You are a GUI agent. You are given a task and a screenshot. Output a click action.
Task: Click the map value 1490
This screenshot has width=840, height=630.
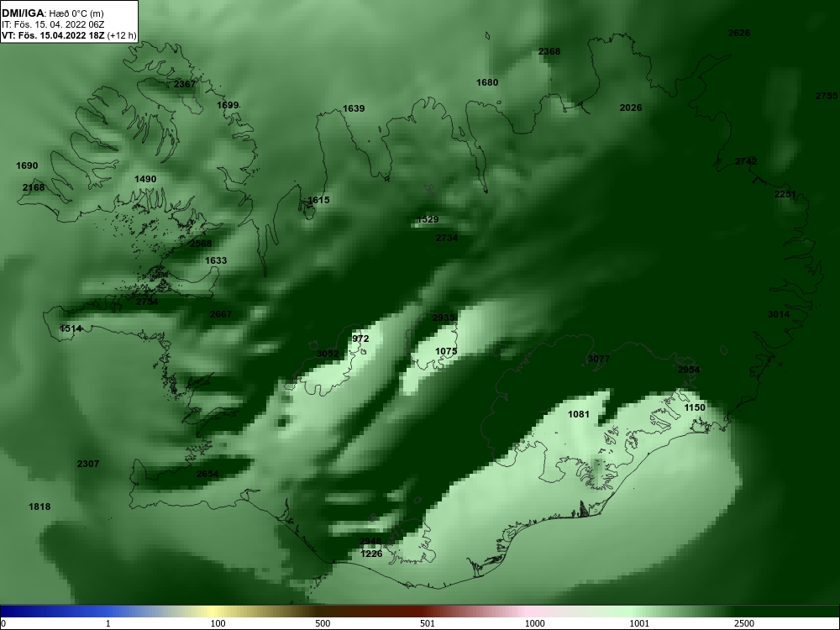[x=145, y=179]
